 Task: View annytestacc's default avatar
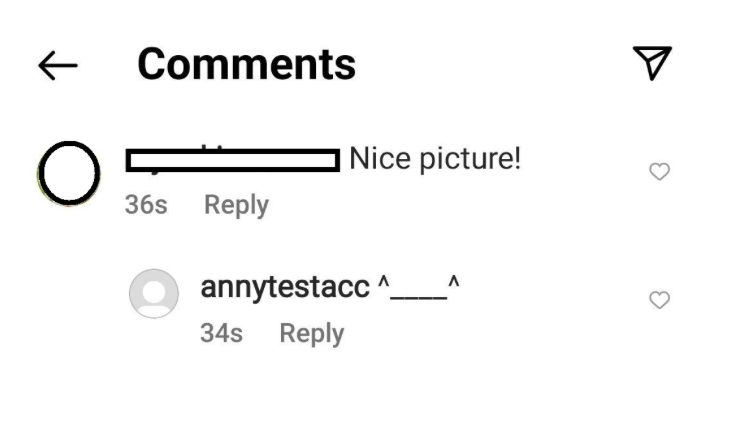pos(154,293)
